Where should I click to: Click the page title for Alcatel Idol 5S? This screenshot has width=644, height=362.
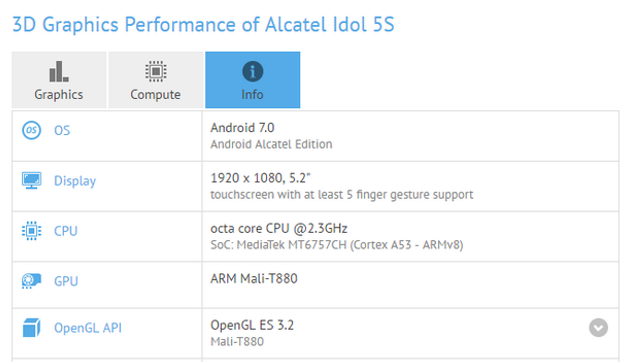[x=203, y=25]
